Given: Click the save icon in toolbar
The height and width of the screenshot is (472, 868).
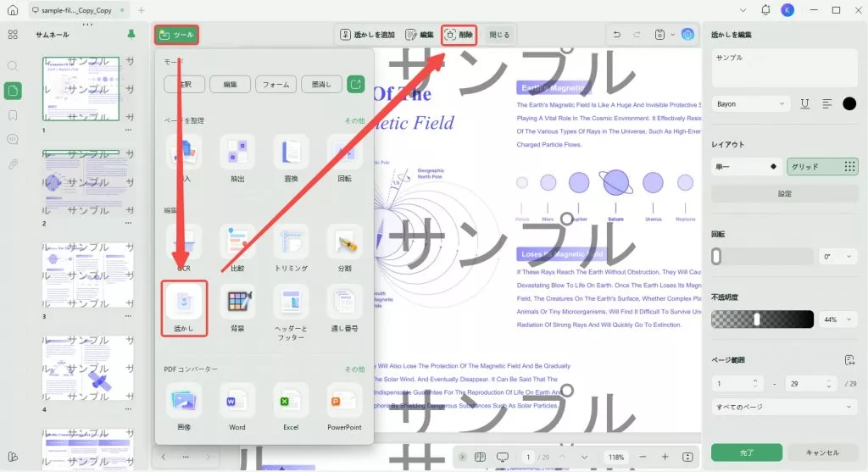Looking at the screenshot, I should pos(659,34).
